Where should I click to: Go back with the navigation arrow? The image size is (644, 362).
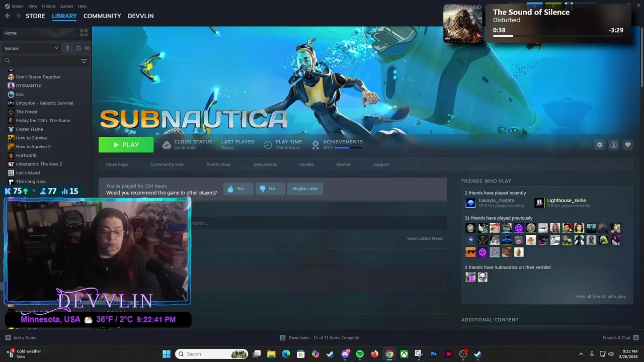pyautogui.click(x=8, y=16)
